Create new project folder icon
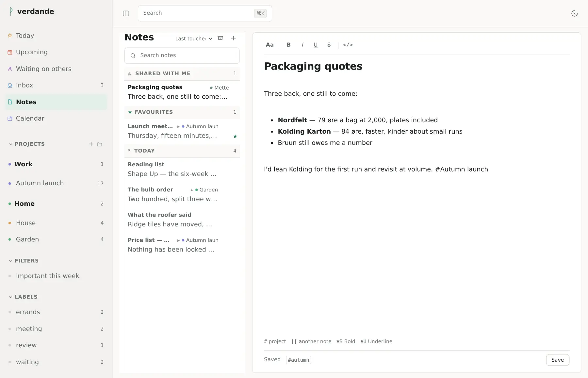Viewport: 588px width, 378px height. click(x=100, y=144)
